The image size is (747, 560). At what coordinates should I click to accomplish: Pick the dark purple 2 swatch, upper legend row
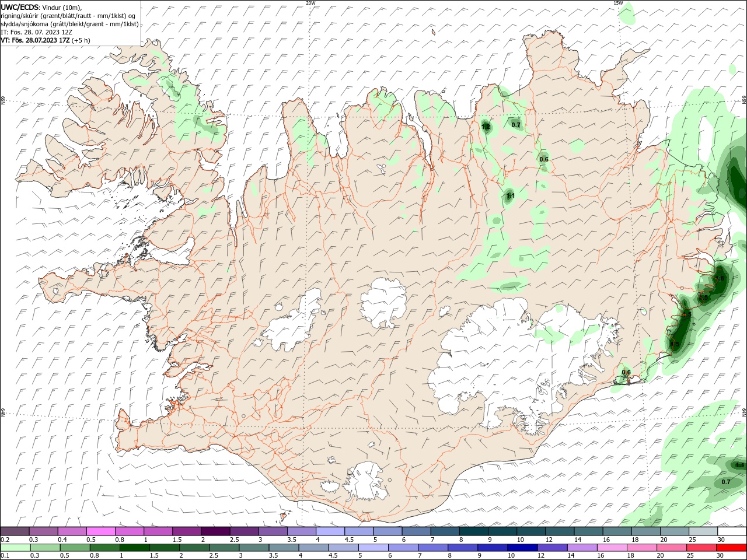pyautogui.click(x=215, y=531)
